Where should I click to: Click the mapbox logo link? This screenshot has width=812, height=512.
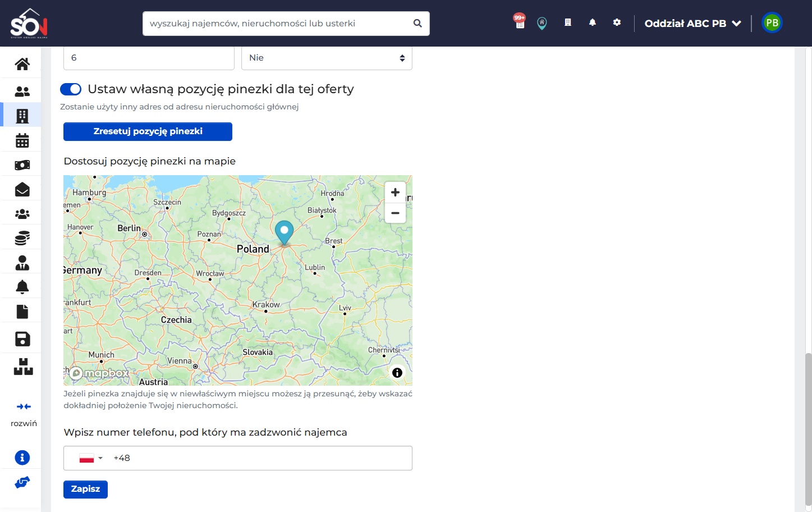tap(99, 373)
